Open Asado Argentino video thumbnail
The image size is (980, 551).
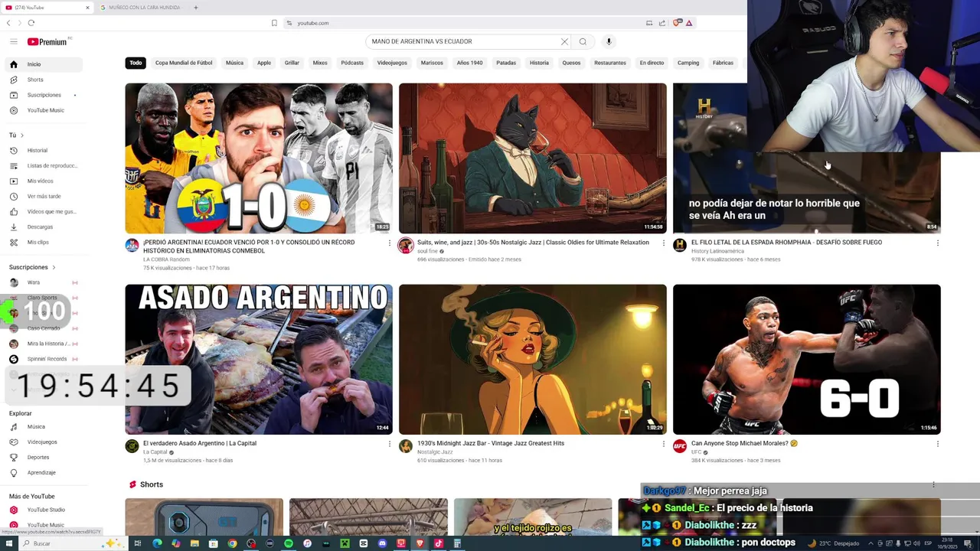coord(259,360)
